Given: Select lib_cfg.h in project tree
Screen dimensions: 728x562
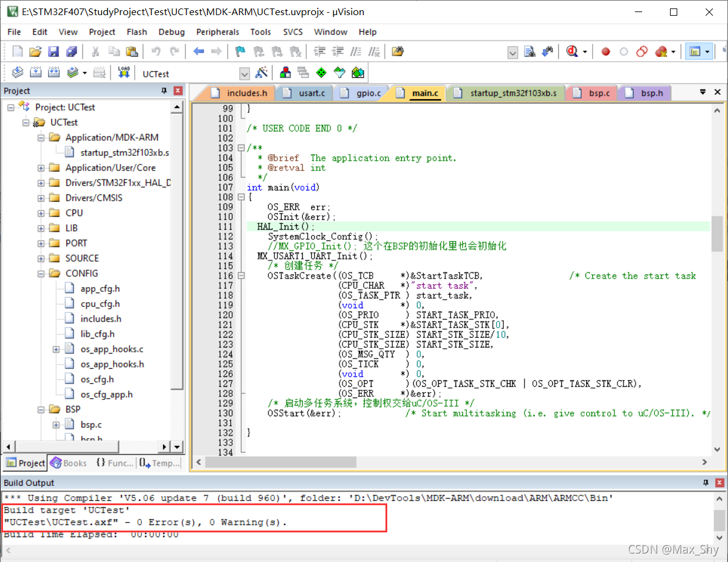Looking at the screenshot, I should pos(98,334).
